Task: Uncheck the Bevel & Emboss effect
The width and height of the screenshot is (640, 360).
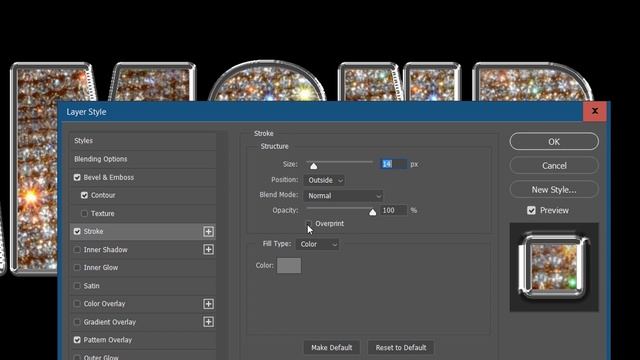Action: tap(77, 178)
